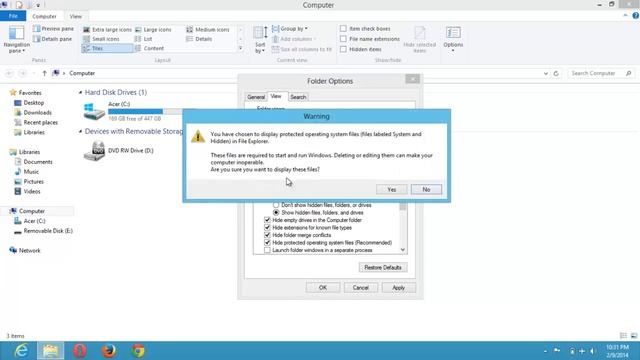This screenshot has height=360, width=640.
Task: Open Recent places in Favorites
Action: pyautogui.click(x=36, y=122)
